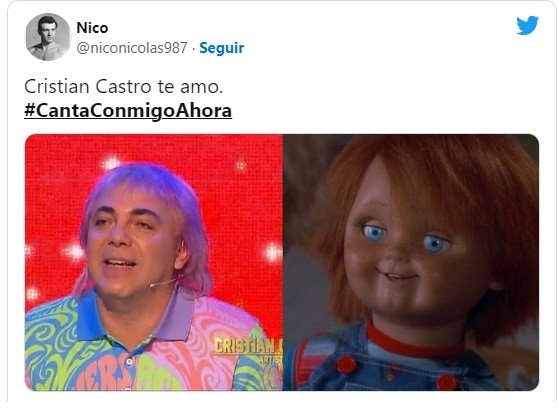Visit the @niconicolas987 handle
Viewport: 558px width, 409px height.
coord(132,48)
